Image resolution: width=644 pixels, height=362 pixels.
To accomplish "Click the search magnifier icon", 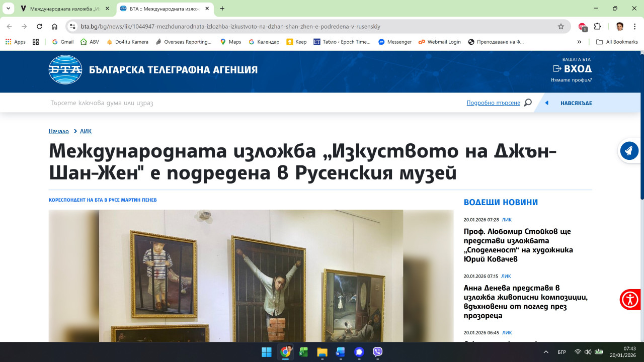I will pyautogui.click(x=528, y=103).
